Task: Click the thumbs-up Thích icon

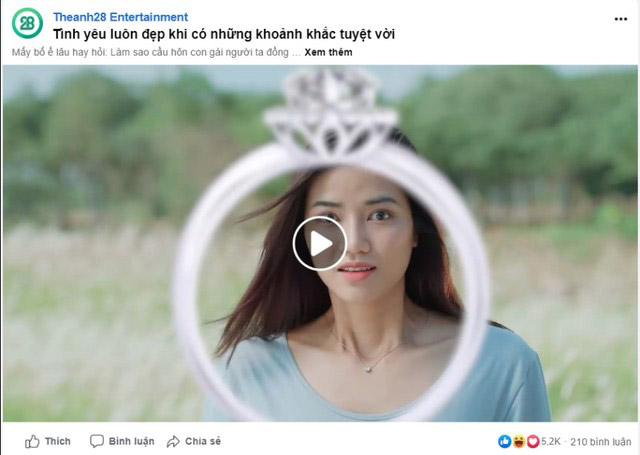Action: tap(33, 441)
